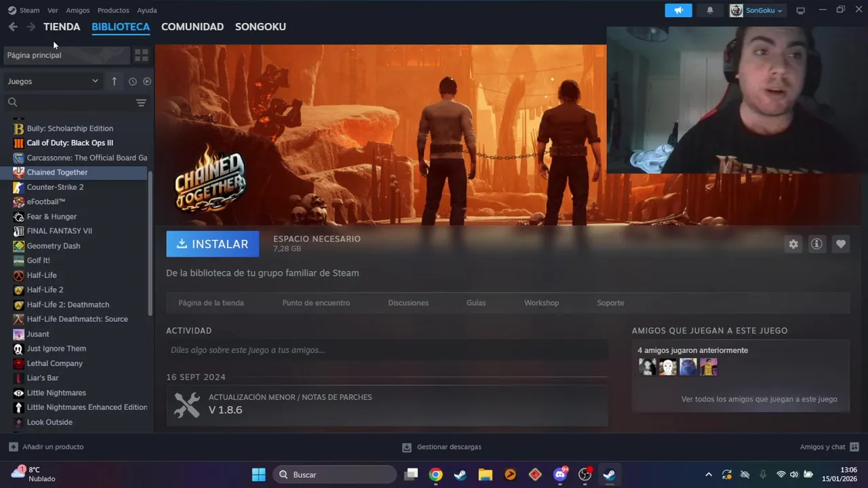Click the recent activity clock icon
Viewport: 868px width, 488px height.
click(132, 81)
